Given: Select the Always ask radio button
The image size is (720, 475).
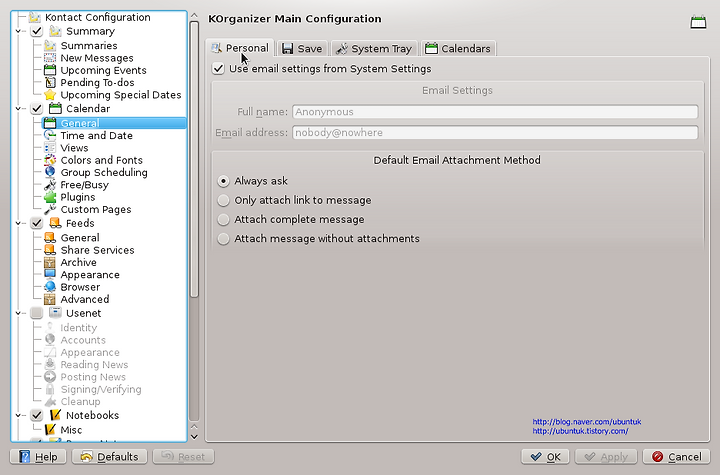Looking at the screenshot, I should tap(223, 181).
